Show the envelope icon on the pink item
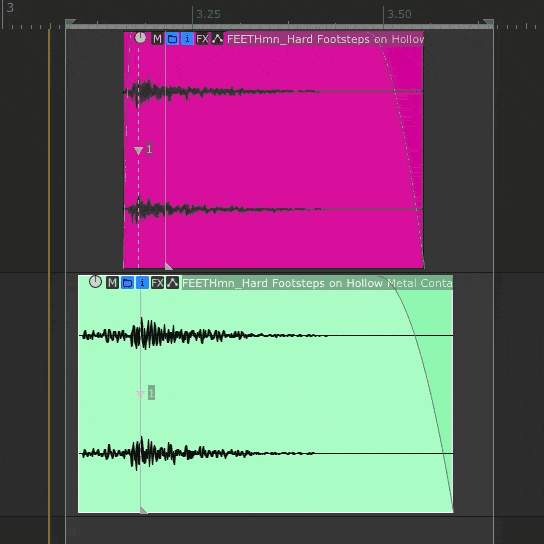 tap(218, 39)
